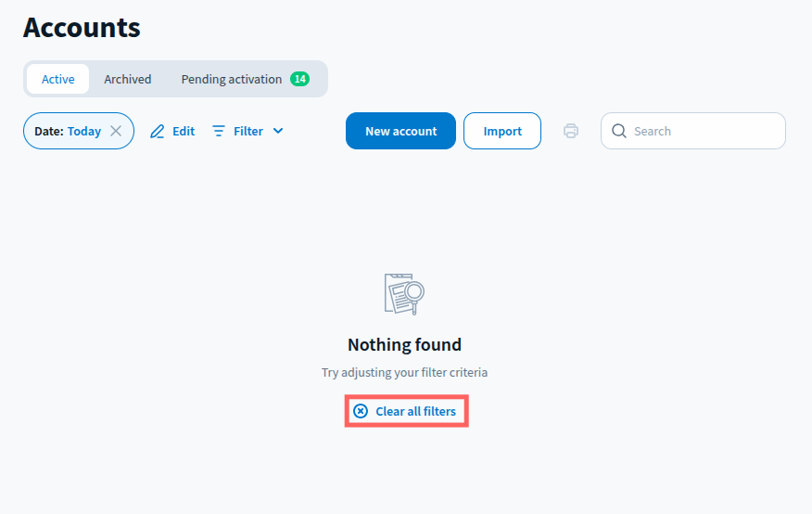This screenshot has width=812, height=514.
Task: Switch to the Archived tab
Action: [128, 79]
